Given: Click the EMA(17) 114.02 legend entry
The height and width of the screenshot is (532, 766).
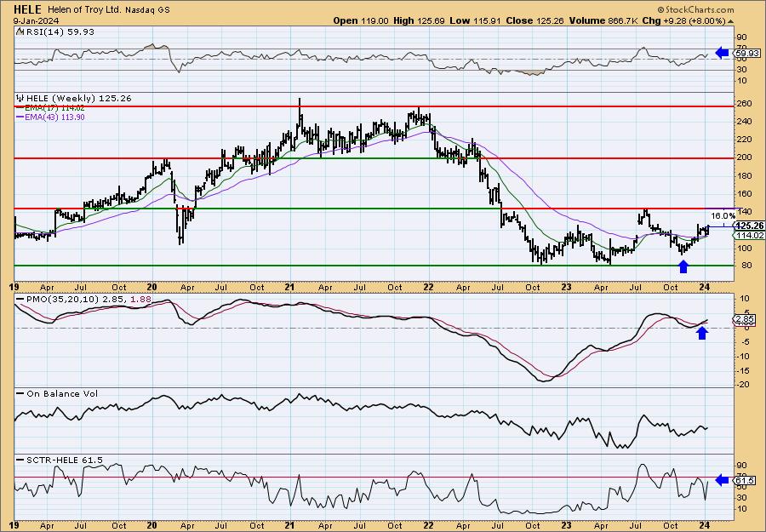Looking at the screenshot, I should [x=55, y=108].
